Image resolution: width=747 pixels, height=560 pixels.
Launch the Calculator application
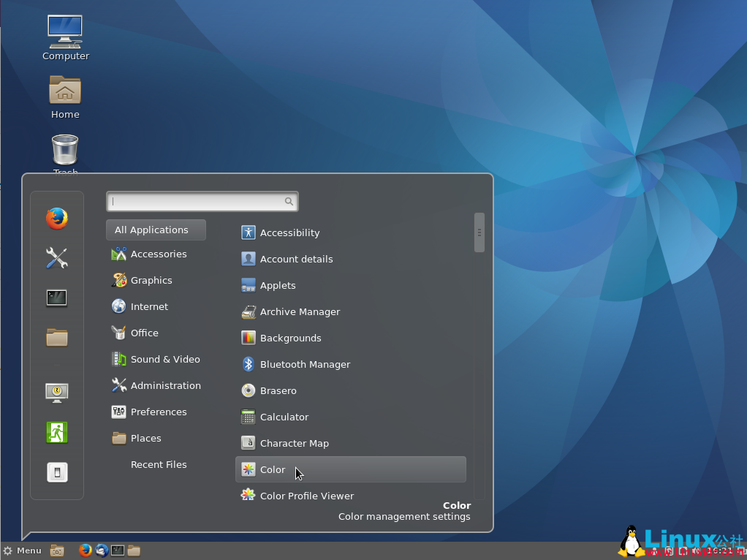282,417
